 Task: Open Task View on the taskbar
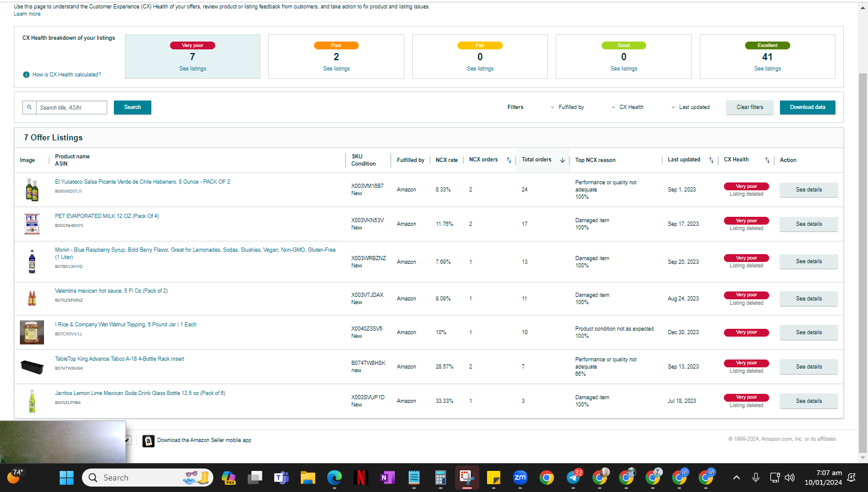(255, 478)
